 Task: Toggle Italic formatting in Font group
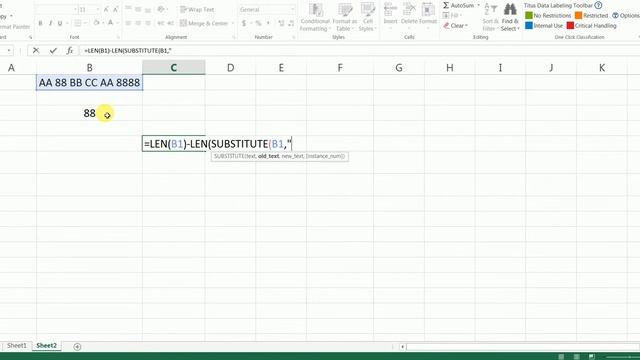point(50,23)
